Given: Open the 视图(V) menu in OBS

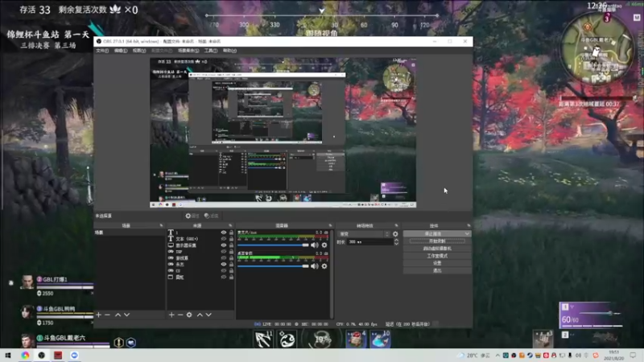Looking at the screenshot, I should (139, 51).
